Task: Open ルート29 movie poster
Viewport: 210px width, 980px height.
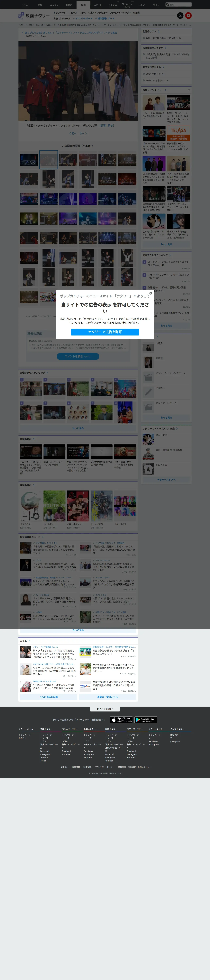Action: click(54, 506)
